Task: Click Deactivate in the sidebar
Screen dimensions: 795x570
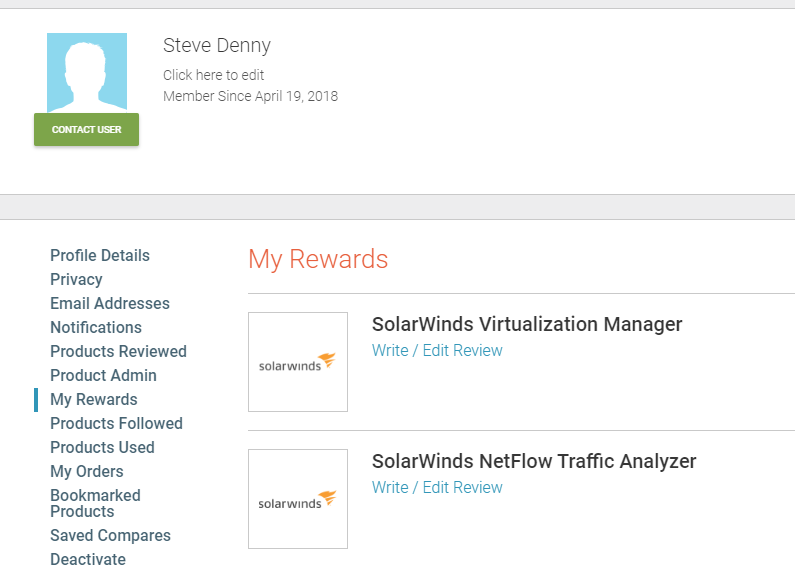Action: coord(88,560)
